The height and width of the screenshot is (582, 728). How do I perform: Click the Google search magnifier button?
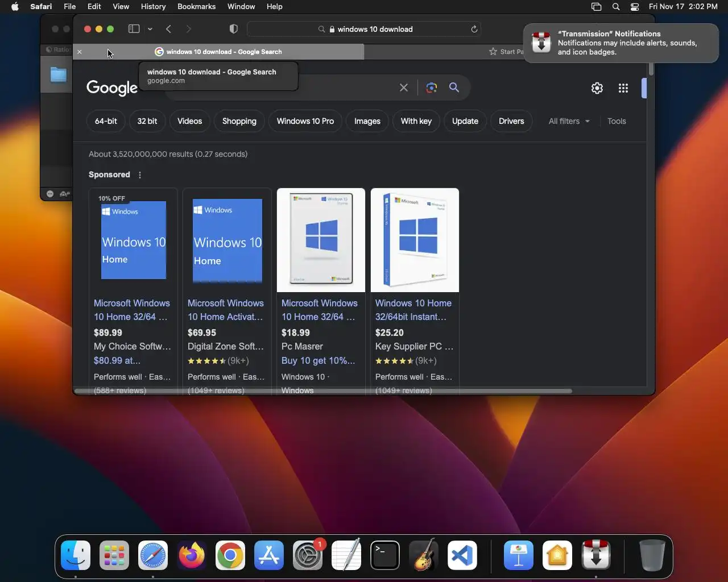click(454, 88)
